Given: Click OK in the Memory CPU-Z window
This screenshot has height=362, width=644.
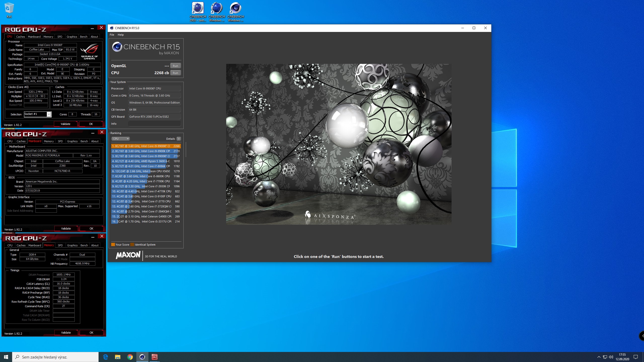Looking at the screenshot, I should 91,333.
